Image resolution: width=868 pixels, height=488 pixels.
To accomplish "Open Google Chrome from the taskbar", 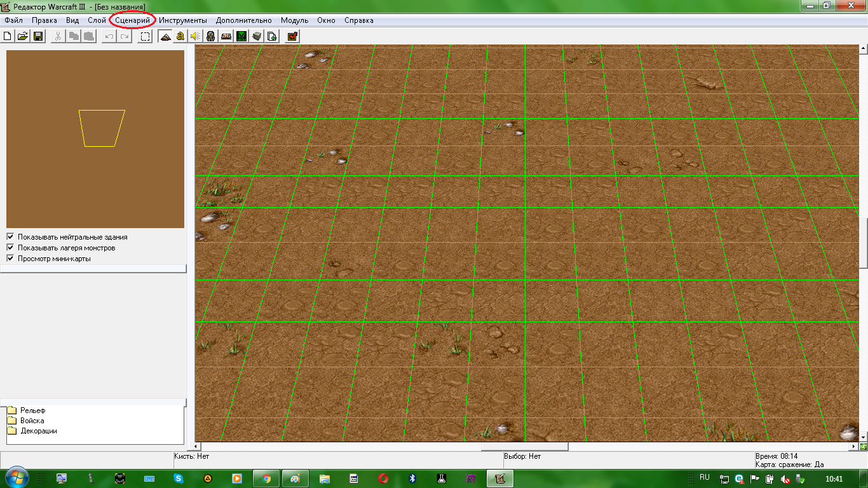I will tap(266, 478).
